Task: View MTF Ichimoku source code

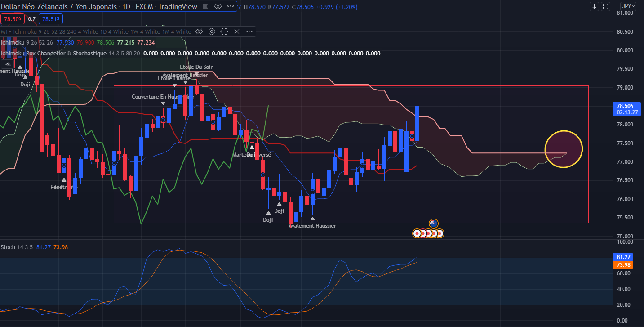Action: pos(224,31)
